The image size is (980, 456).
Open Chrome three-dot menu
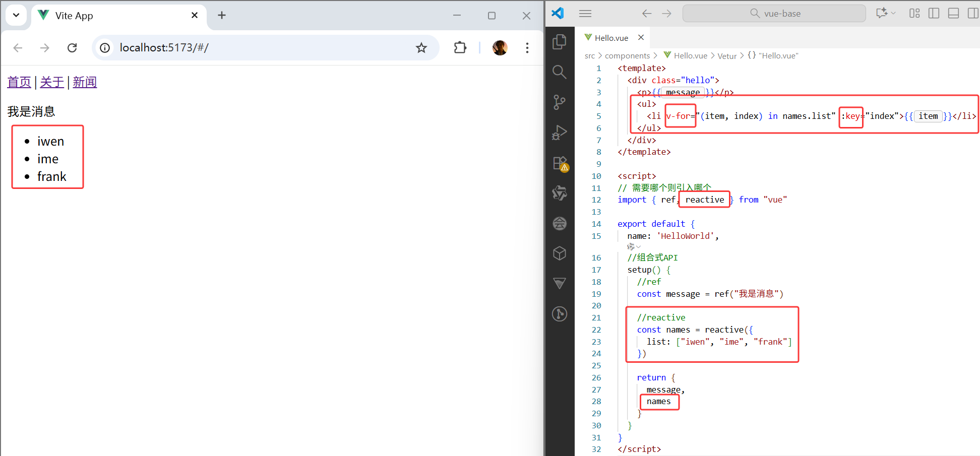[527, 48]
